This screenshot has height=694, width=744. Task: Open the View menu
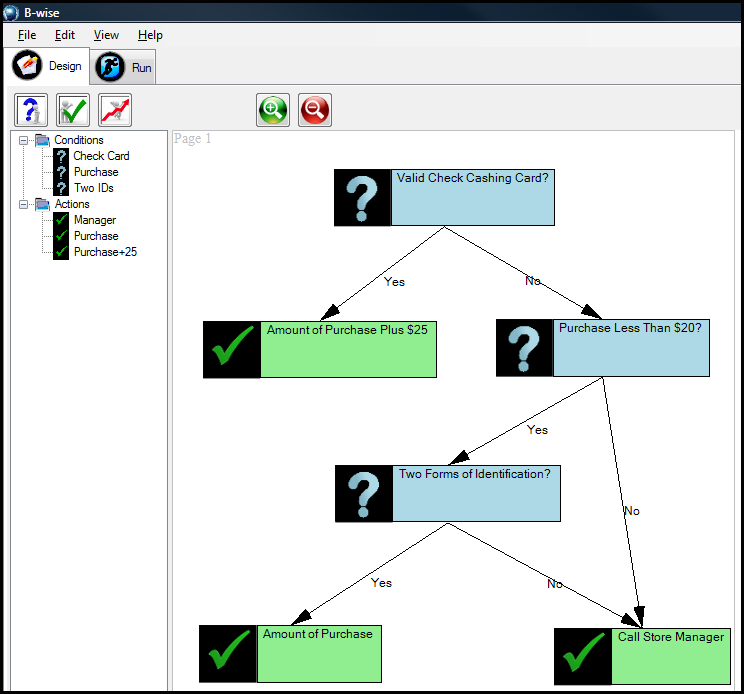tap(106, 35)
